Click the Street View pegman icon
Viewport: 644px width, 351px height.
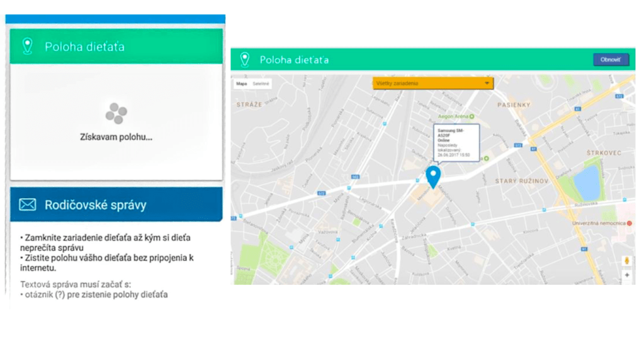pyautogui.click(x=626, y=261)
